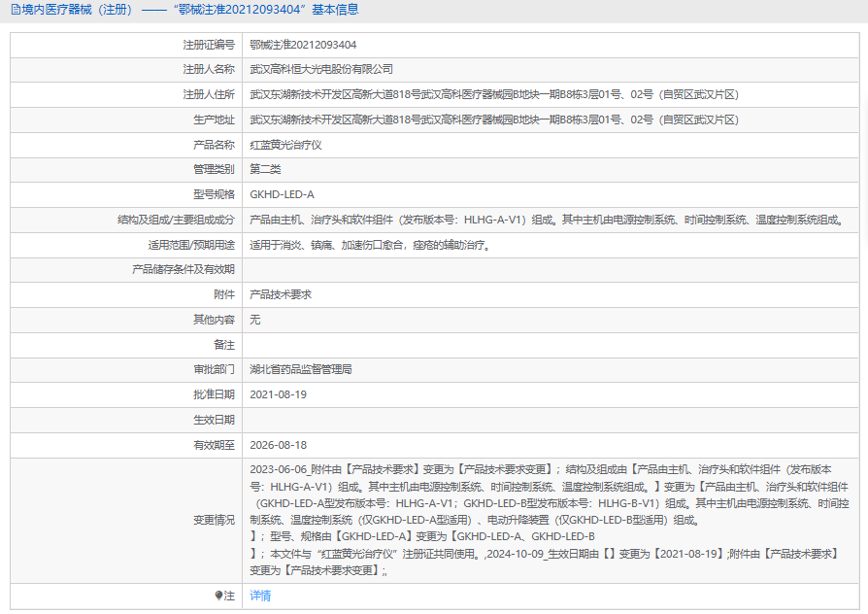This screenshot has width=868, height=614.
Task: Click the document icon before the page title
Action: [x=16, y=10]
